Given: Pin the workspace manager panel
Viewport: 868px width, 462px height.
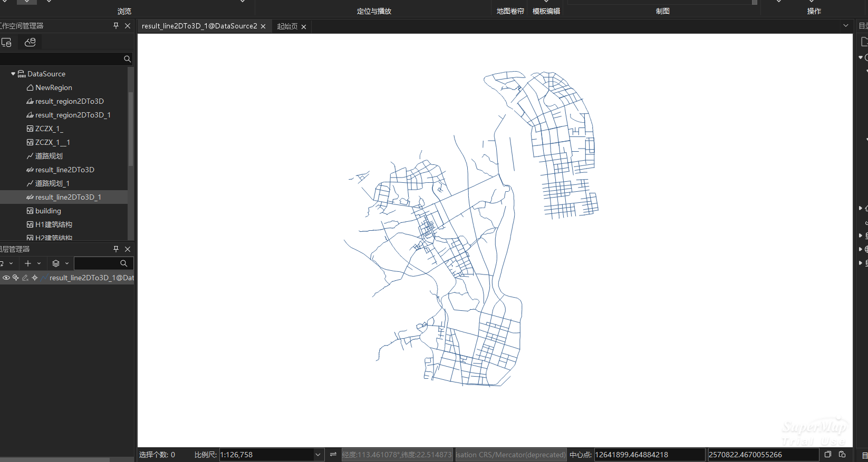Looking at the screenshot, I should (x=116, y=26).
